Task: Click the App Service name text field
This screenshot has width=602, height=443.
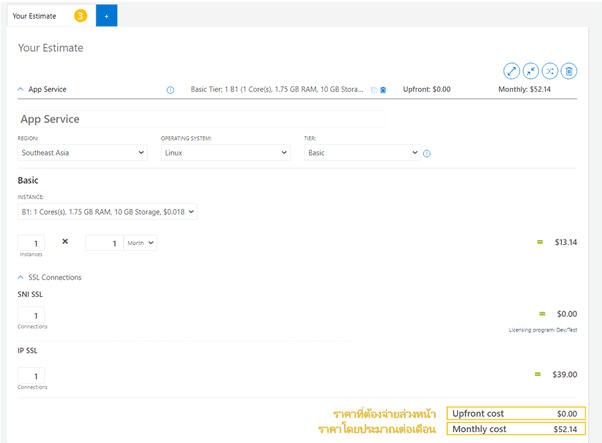Action: pos(201,119)
